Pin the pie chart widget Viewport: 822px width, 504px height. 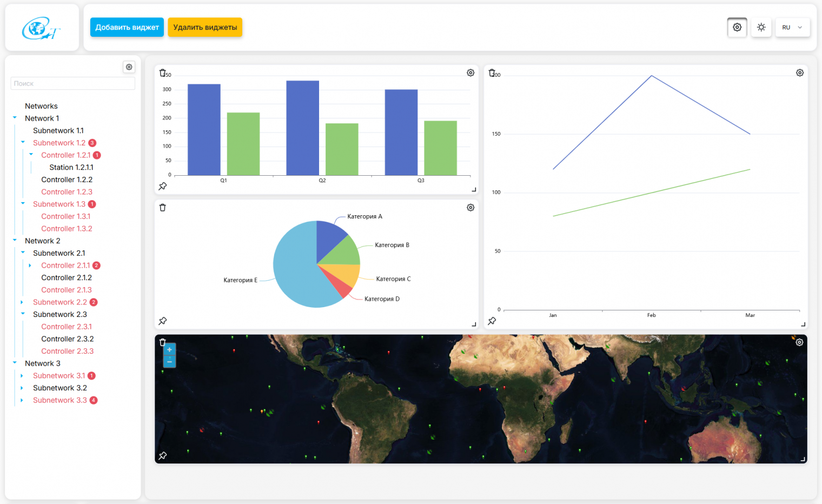click(163, 321)
